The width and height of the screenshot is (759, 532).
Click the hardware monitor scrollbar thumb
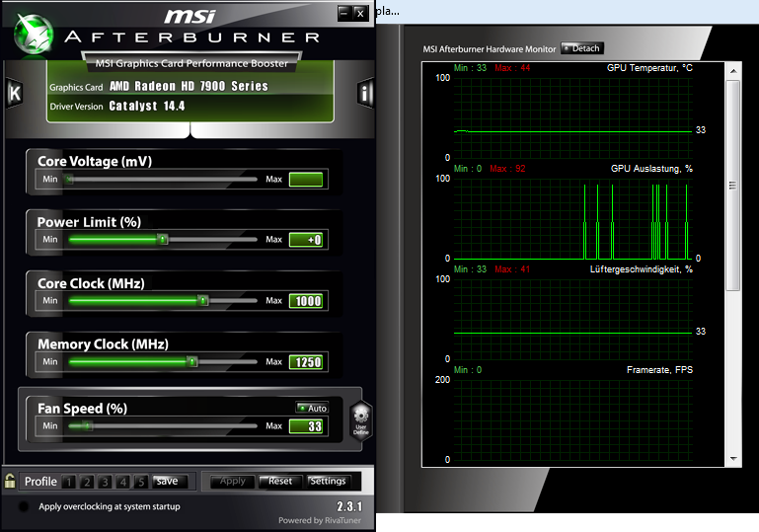coord(733,186)
